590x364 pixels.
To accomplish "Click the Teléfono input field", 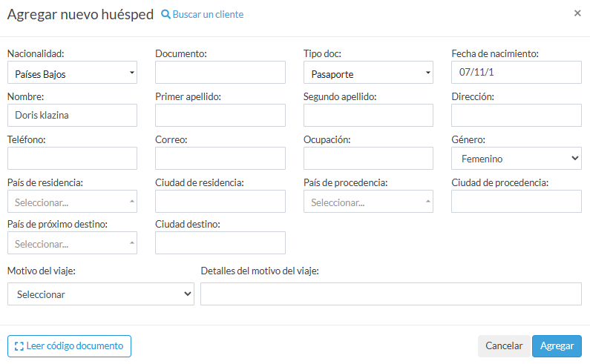I will coord(72,159).
